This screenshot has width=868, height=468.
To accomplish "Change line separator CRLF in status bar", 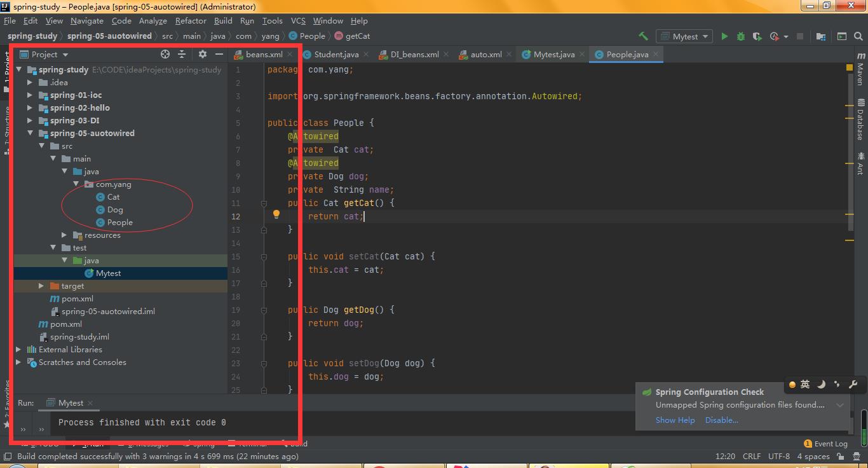I will point(752,456).
